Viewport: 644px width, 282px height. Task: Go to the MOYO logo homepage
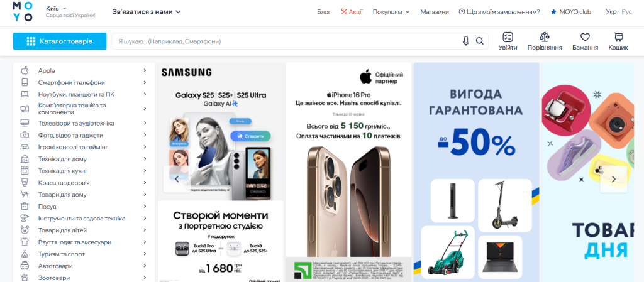[22, 11]
